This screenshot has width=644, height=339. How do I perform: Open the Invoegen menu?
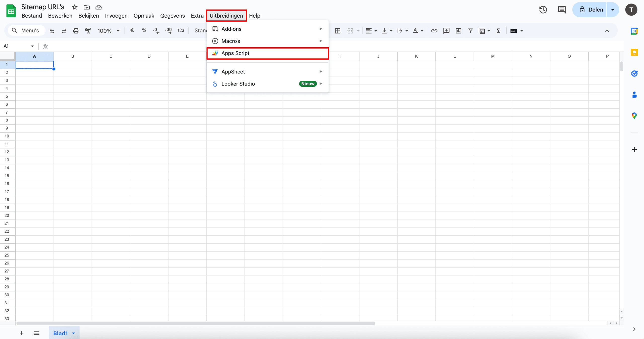116,16
